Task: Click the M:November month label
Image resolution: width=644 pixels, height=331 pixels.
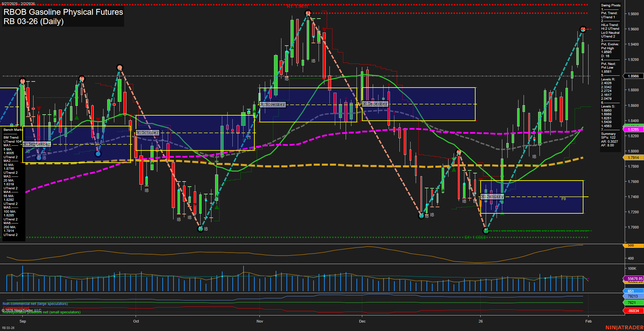Action: point(273,104)
